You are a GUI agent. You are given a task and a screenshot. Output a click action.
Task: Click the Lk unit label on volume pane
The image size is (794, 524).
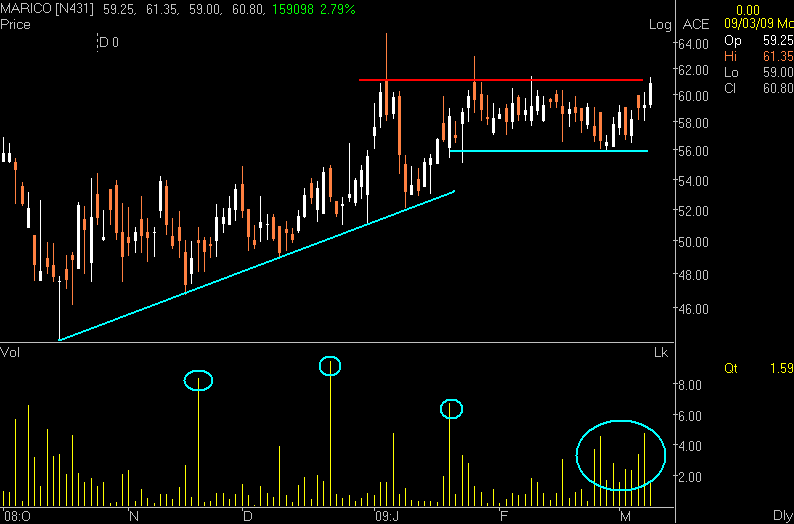(x=661, y=353)
